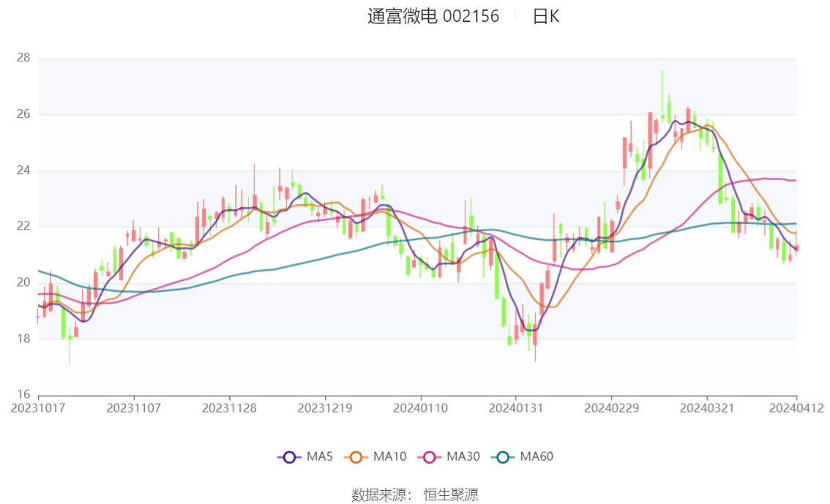The image size is (830, 504).
Task: Click the 20231017 date axis label
Action: 38,407
